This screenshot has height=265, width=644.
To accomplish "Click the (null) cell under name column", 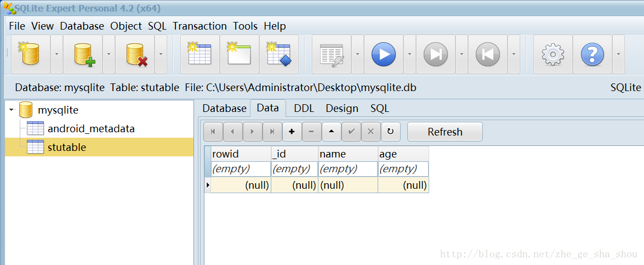I will coord(348,185).
